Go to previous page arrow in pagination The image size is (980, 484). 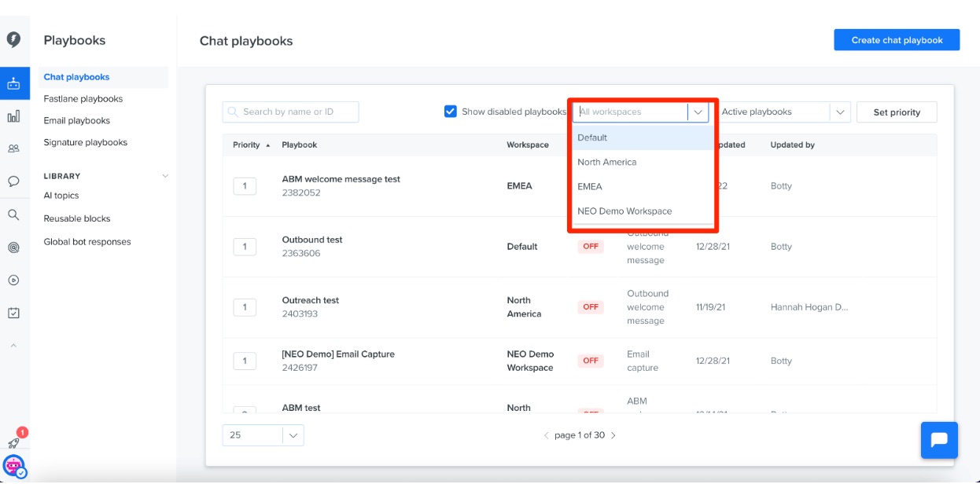point(547,435)
